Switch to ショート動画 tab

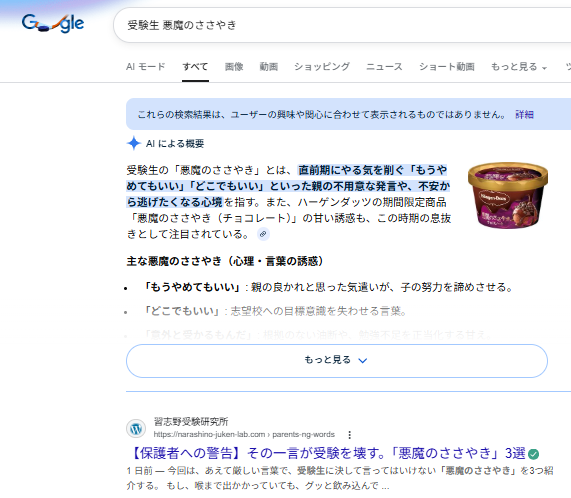click(x=447, y=67)
